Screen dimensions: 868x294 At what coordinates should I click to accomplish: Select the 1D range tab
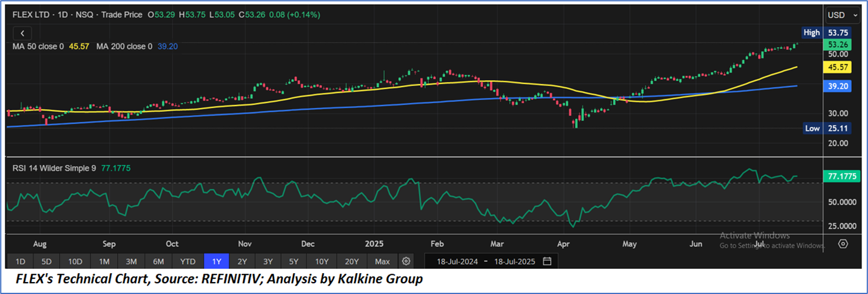pos(20,261)
